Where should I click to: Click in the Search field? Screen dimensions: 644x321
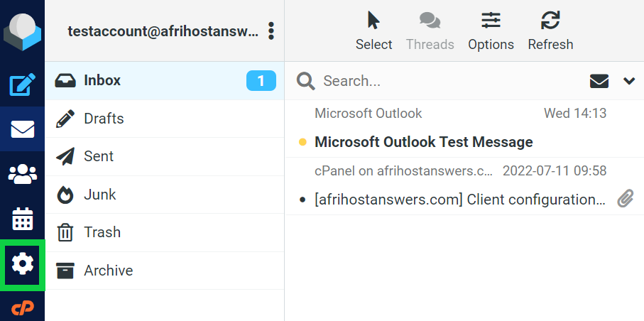(x=447, y=81)
